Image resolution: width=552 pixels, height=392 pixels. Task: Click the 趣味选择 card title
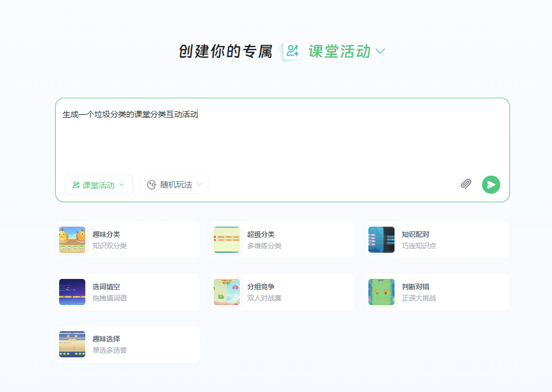106,339
